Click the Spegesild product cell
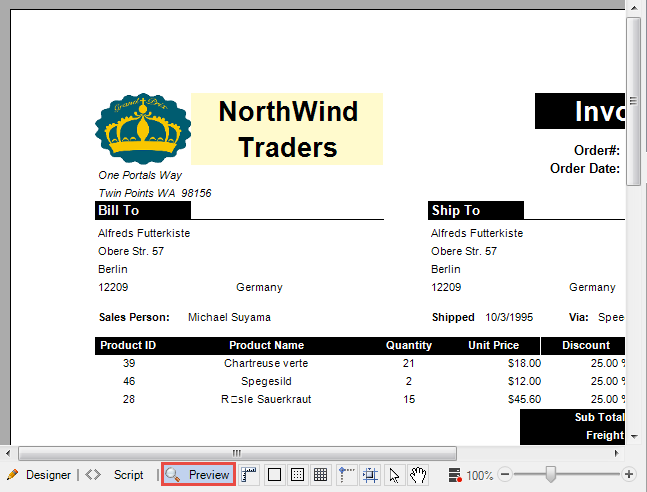 pos(266,381)
